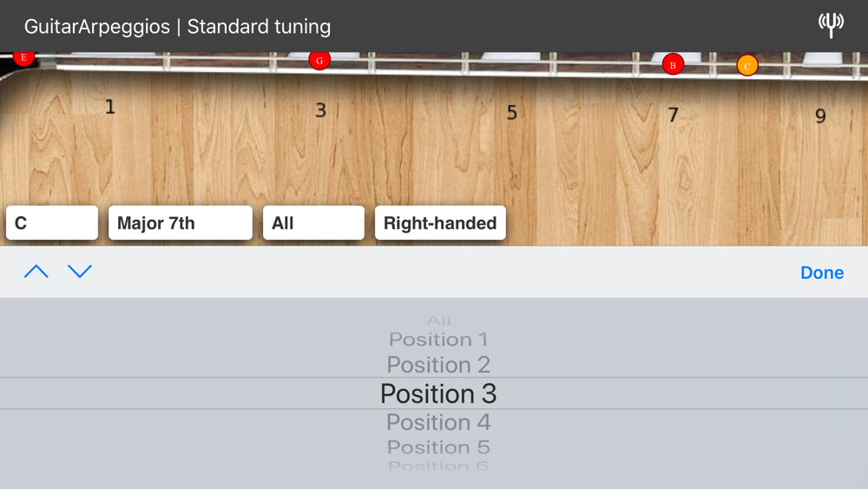Tap the orange C root note marker
Screen dimensions: 868x489
tap(747, 66)
